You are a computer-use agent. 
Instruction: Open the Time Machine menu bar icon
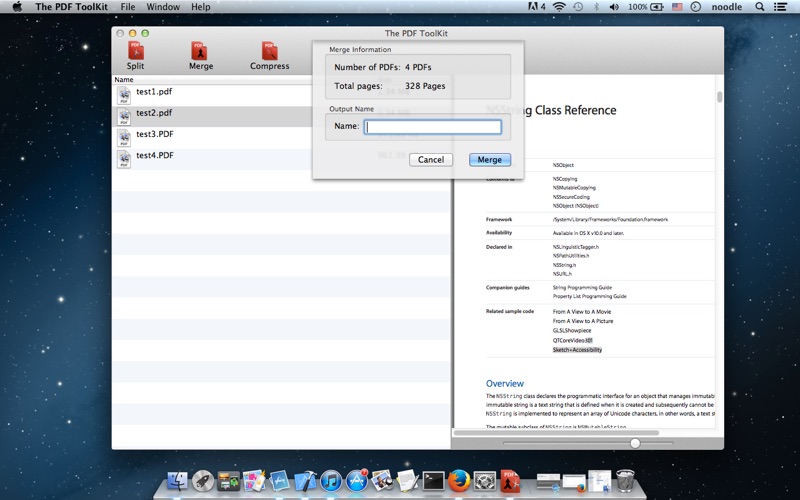coord(578,7)
